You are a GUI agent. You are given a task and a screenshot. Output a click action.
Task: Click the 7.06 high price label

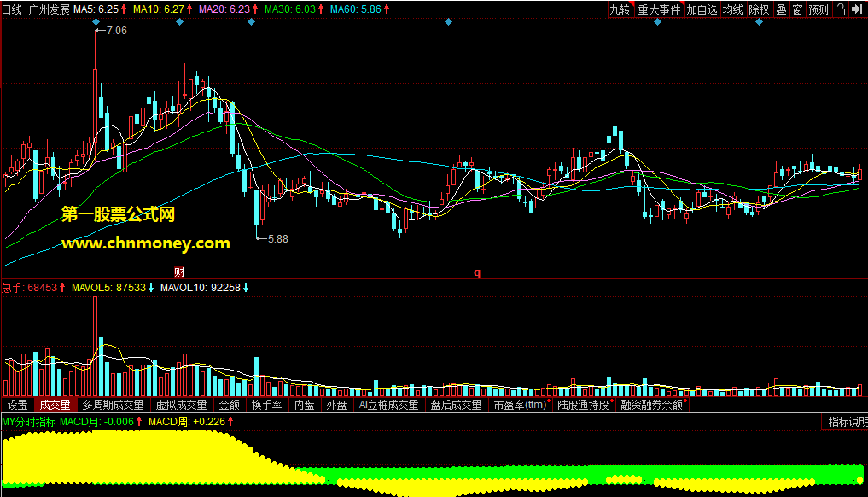[x=117, y=31]
